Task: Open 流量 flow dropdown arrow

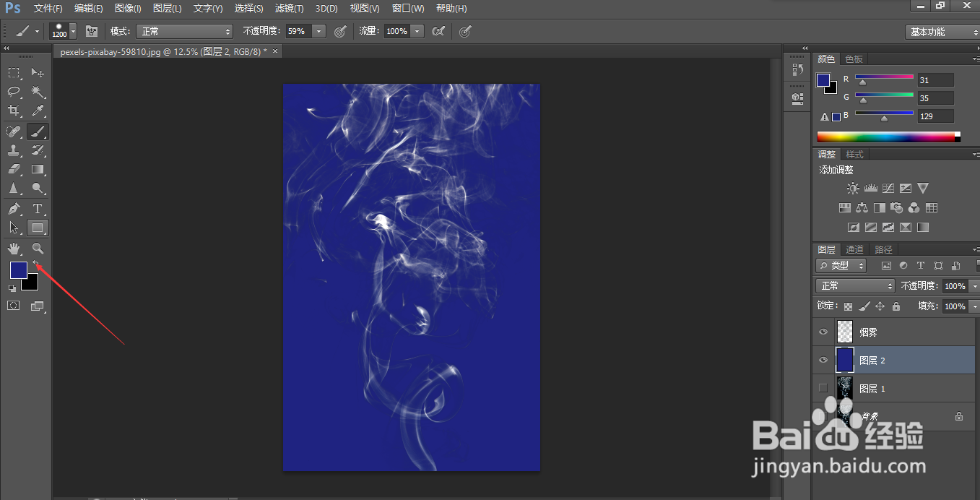Action: [x=417, y=31]
